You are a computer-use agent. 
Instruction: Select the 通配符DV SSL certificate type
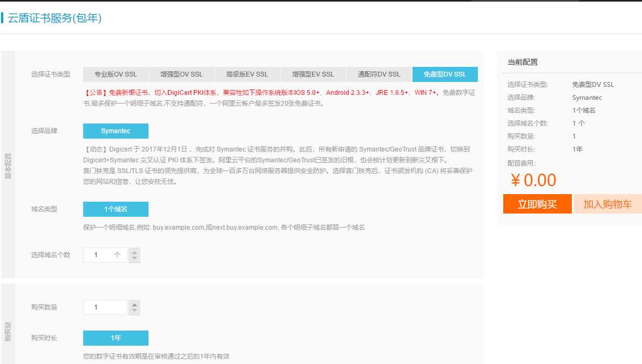pos(379,74)
